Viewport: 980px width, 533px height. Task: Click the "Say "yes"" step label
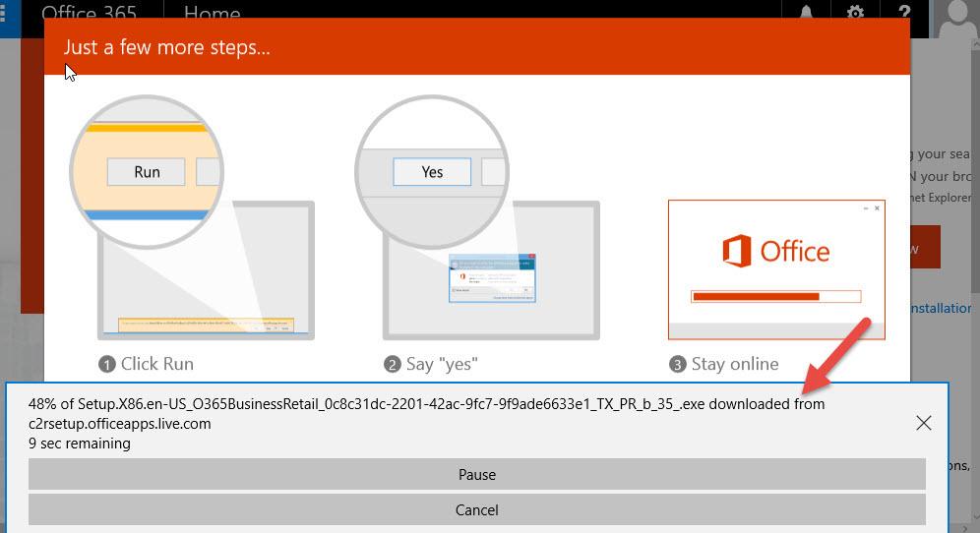pos(442,364)
